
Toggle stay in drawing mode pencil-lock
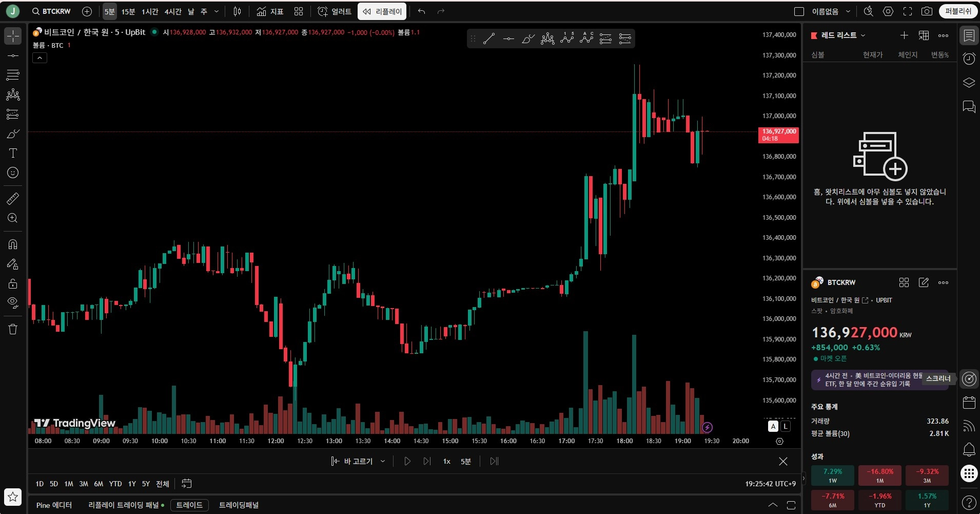coord(13,264)
